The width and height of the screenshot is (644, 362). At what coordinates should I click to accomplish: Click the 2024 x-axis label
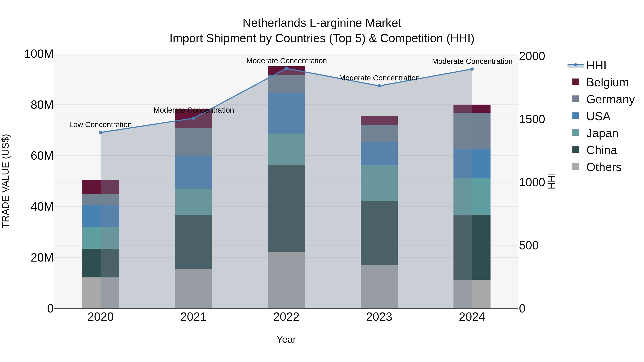(x=472, y=317)
